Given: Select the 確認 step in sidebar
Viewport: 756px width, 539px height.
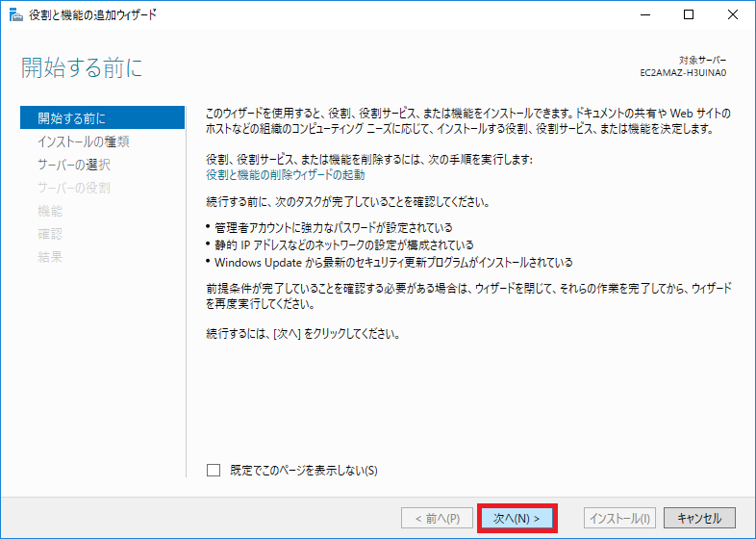Looking at the screenshot, I should pyautogui.click(x=50, y=234).
